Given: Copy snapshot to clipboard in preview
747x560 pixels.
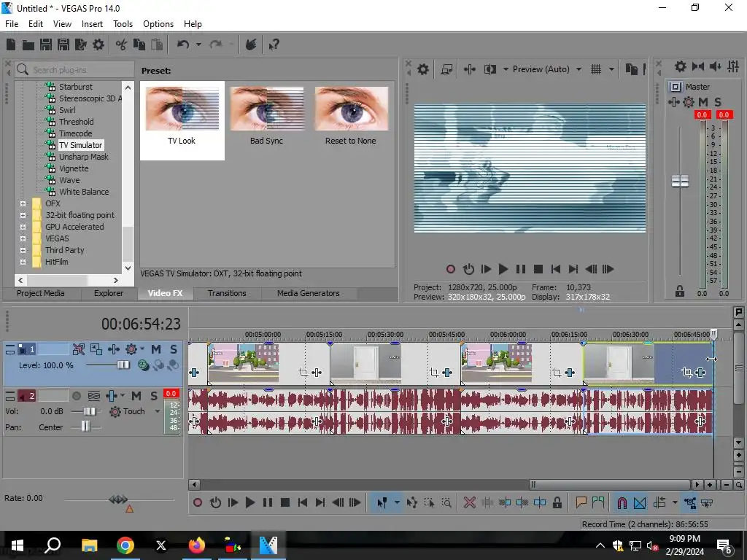Looking at the screenshot, I should [631, 69].
